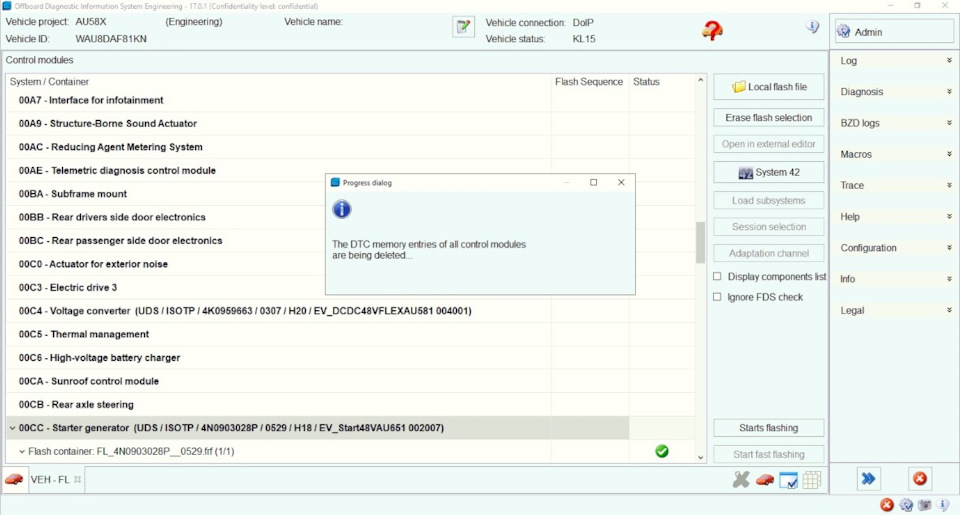The width and height of the screenshot is (960, 515).
Task: Select 00C4 - Voltage converter row
Action: tap(351, 310)
